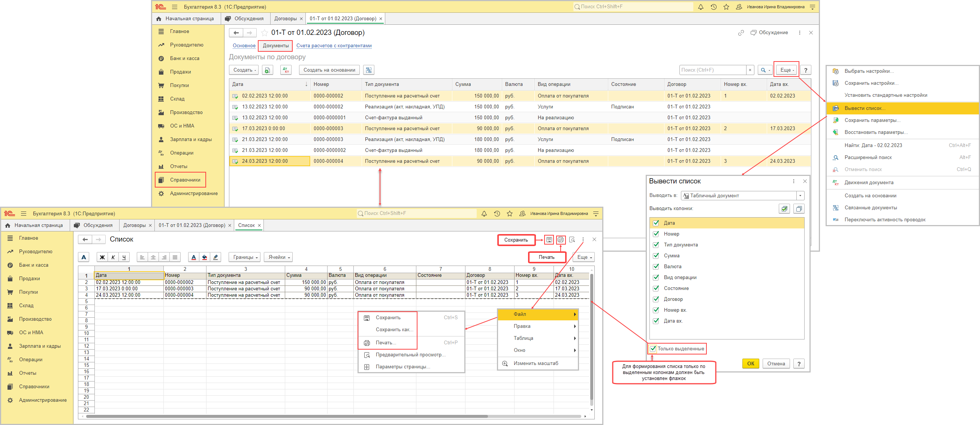Toggle Только выделенные checkbox
This screenshot has height=425, width=980.
(x=653, y=349)
